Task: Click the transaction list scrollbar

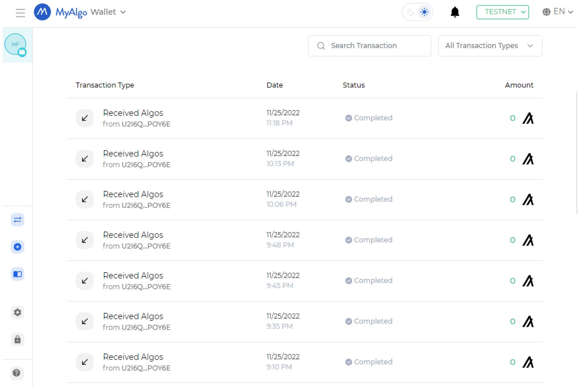Action: click(x=577, y=152)
